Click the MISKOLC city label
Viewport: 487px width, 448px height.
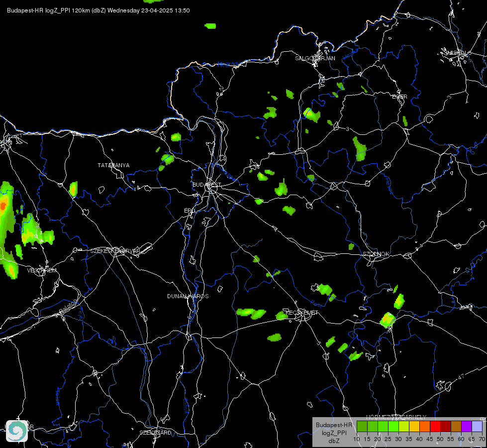click(458, 53)
